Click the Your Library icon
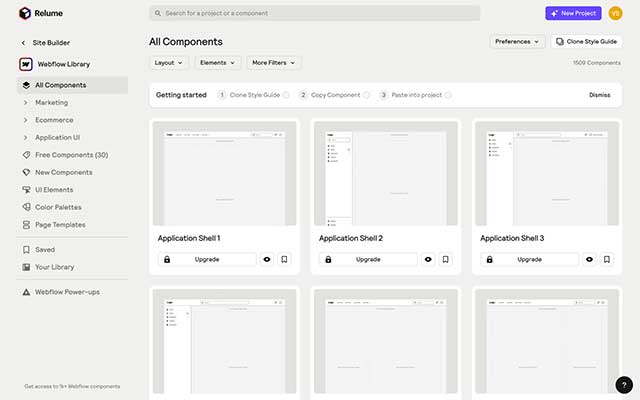640x400 pixels. (26, 267)
